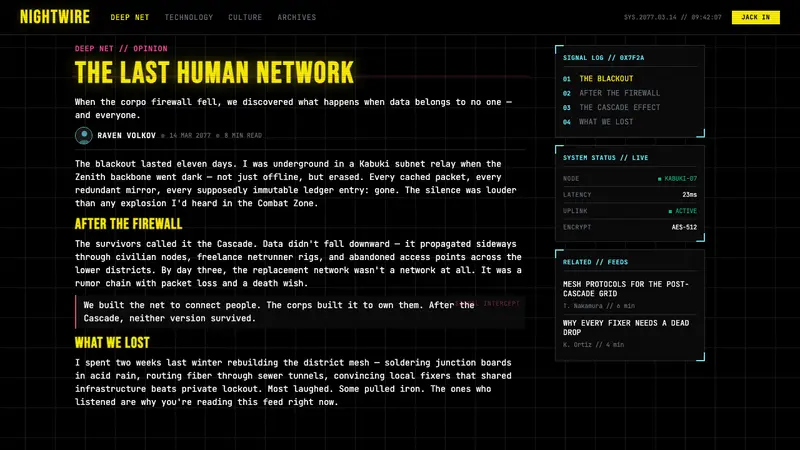Screen dimensions: 800x450
Task: Click the KABUKI-07 node status value
Action: [677, 179]
